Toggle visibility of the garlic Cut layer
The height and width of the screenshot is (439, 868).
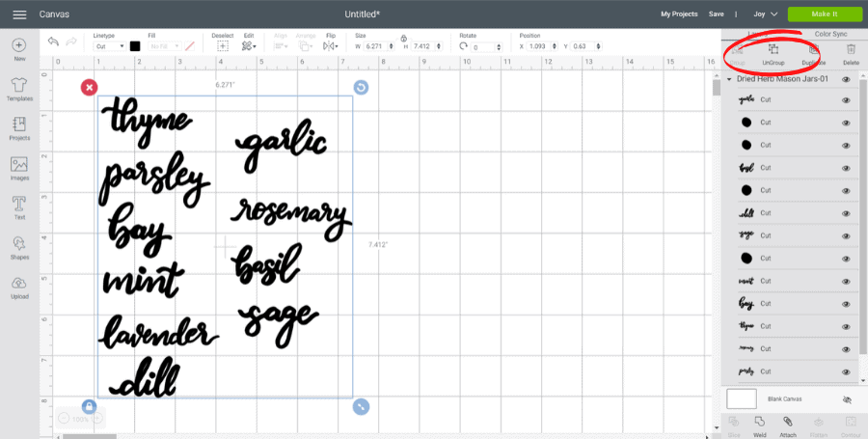846,100
